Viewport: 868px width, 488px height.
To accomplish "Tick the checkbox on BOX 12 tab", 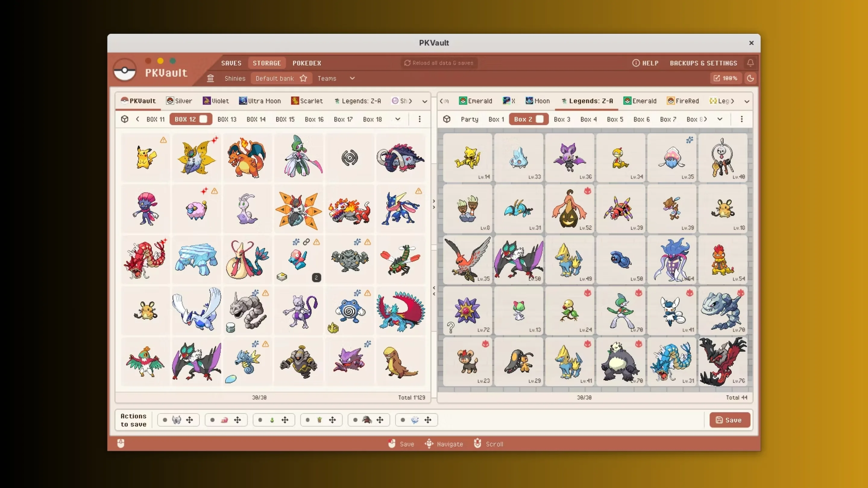I will [x=203, y=119].
